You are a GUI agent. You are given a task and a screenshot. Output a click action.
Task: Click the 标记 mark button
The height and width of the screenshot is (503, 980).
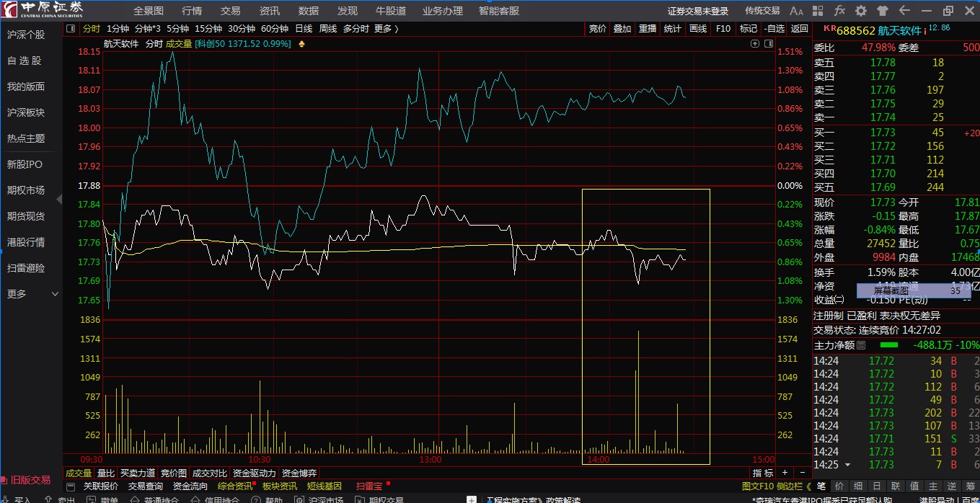click(749, 29)
